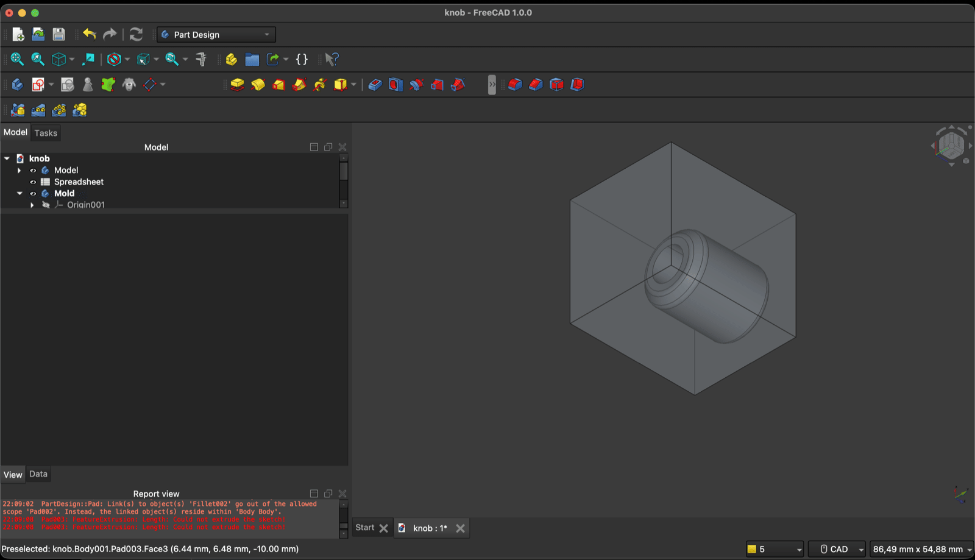Image resolution: width=975 pixels, height=560 pixels.
Task: Save the active document
Action: tap(58, 35)
